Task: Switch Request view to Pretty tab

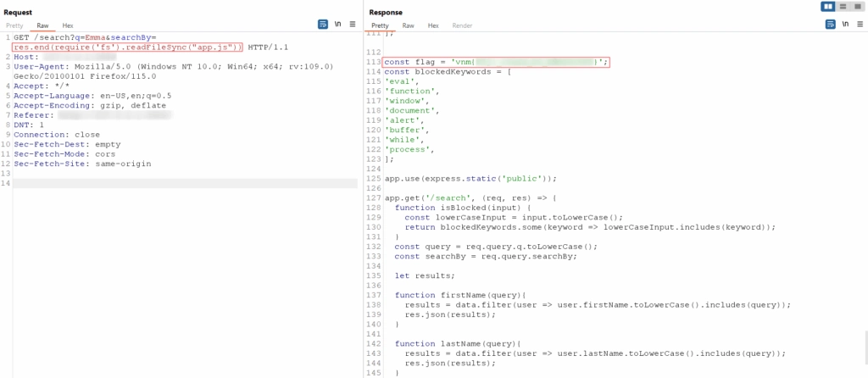Action: pos(14,26)
